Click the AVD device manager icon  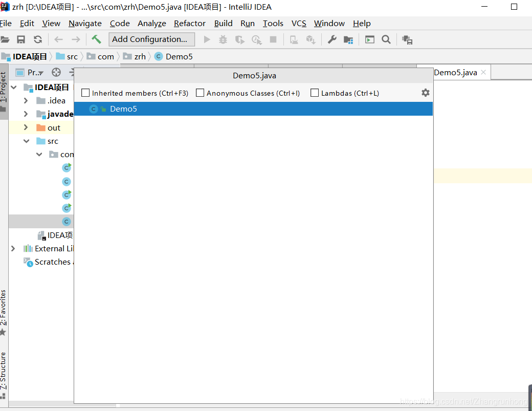pyautogui.click(x=294, y=40)
